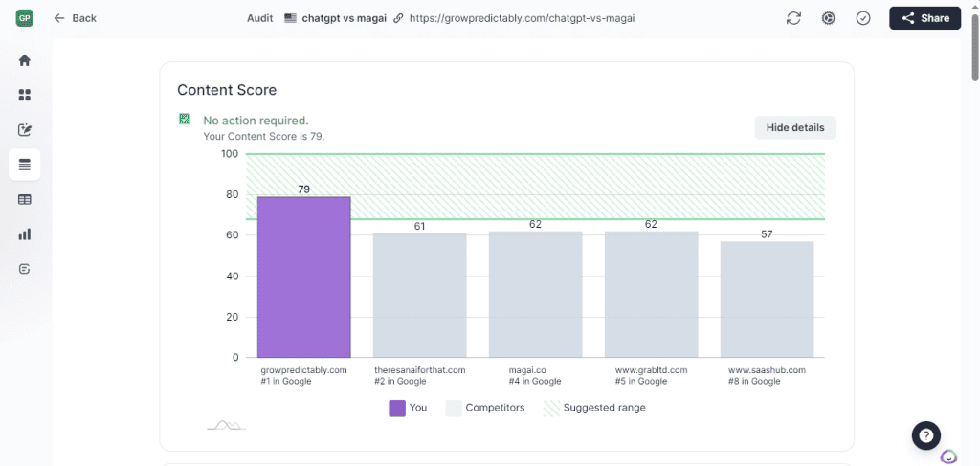Click the 'chatgpt vs magai' keyword title
Viewport: 980px width, 466px height.
click(344, 18)
